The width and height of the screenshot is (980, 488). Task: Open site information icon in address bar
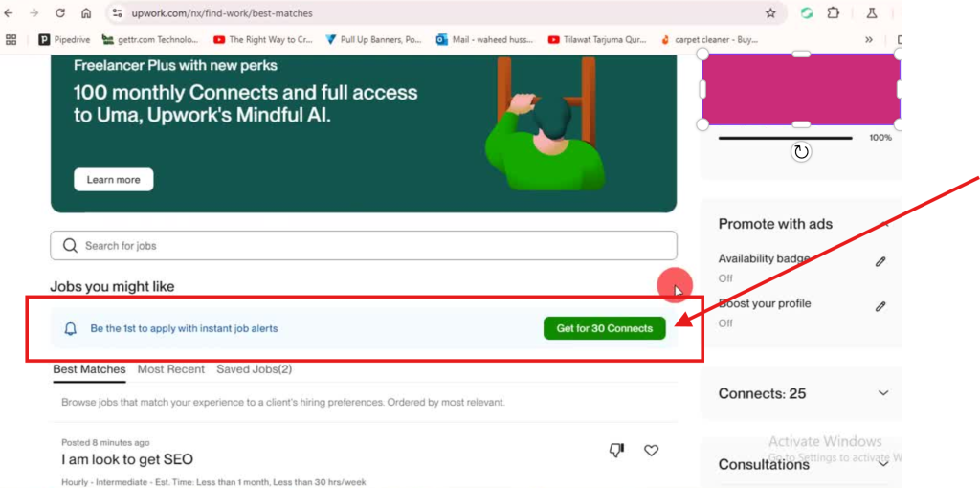pos(118,13)
